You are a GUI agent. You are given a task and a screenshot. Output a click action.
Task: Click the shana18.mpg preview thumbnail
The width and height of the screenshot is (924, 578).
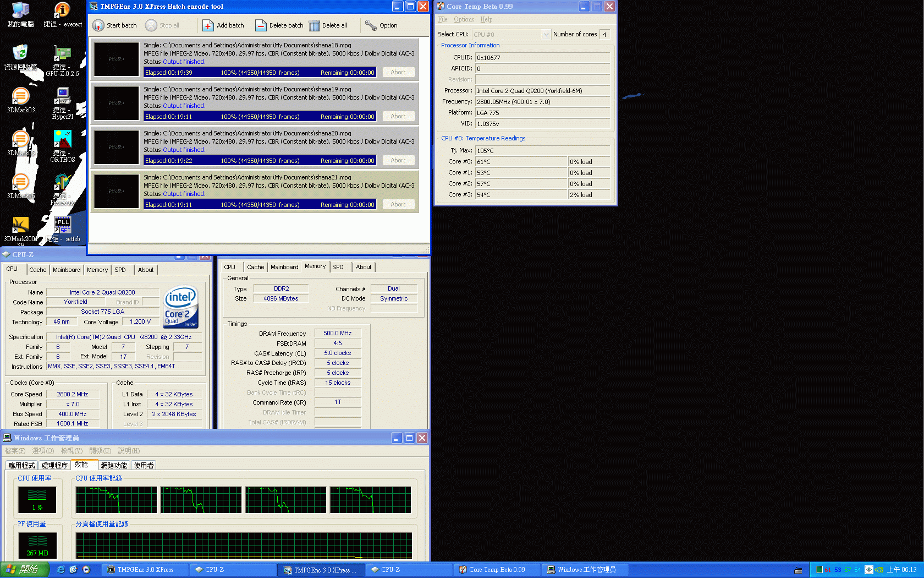(x=117, y=59)
